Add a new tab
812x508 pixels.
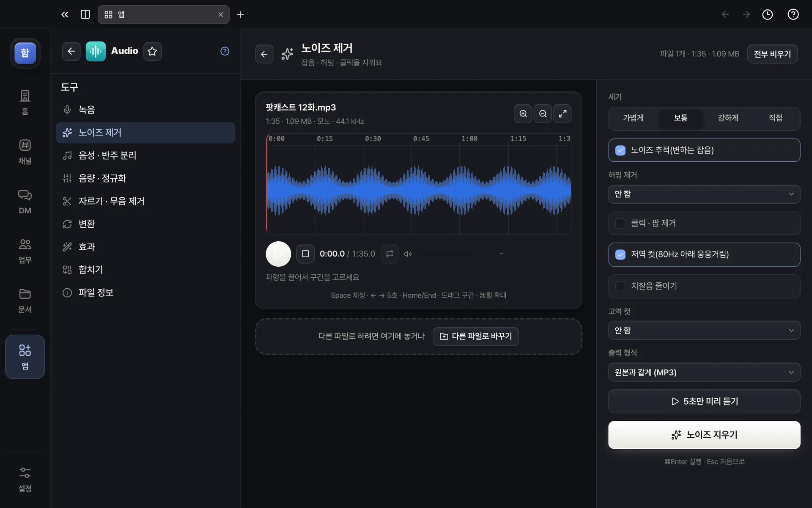pyautogui.click(x=240, y=14)
